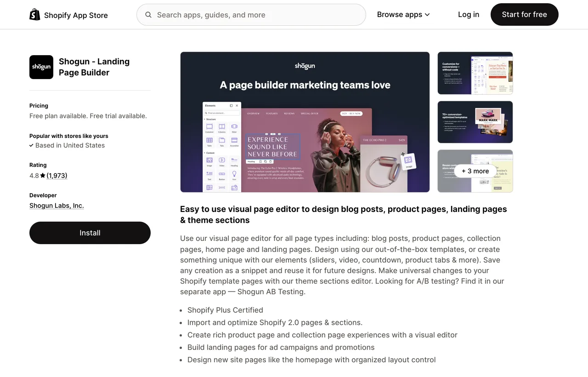Click the 'Easy to use visual page editor' headline
This screenshot has height=377, width=588.
[x=344, y=215]
